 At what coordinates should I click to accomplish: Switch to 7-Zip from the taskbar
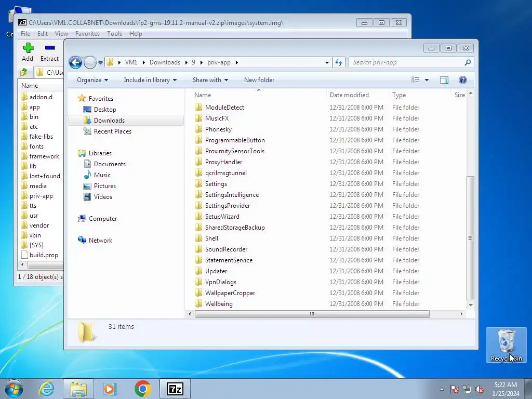coord(175,389)
